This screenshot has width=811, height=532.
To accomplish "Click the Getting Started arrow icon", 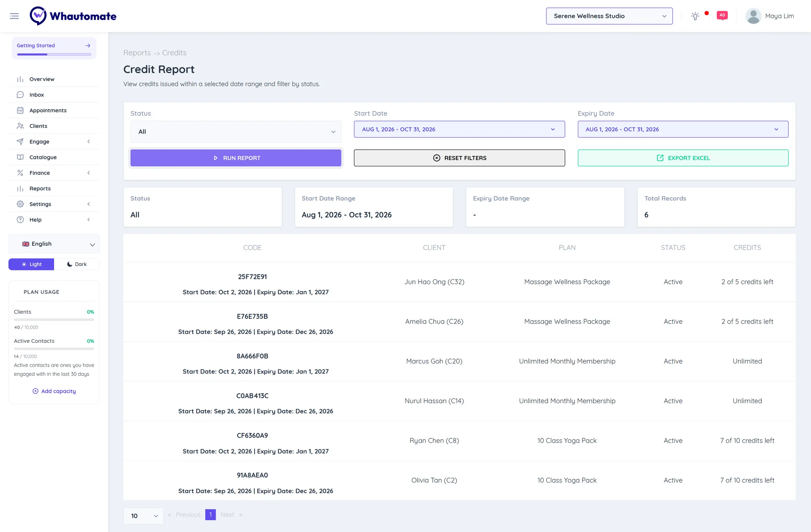I will click(88, 46).
